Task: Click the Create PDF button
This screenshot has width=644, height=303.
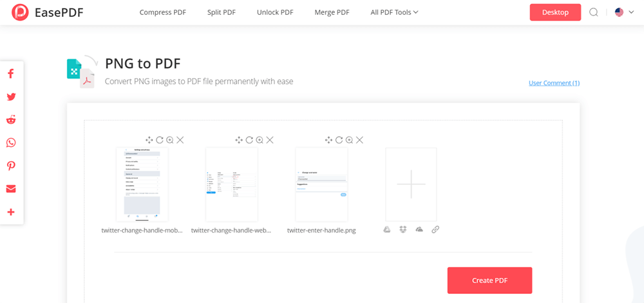Action: 489,280
